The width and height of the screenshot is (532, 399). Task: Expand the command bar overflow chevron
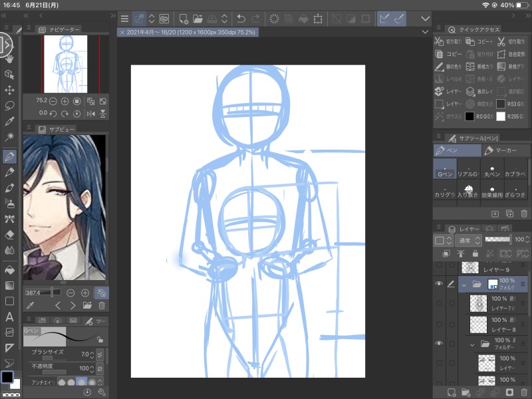(426, 19)
